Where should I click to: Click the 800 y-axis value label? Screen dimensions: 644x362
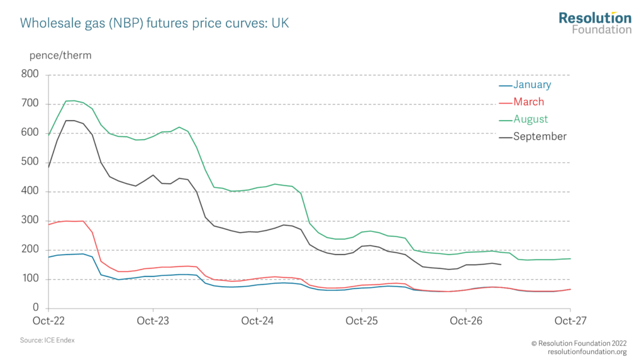[30, 74]
